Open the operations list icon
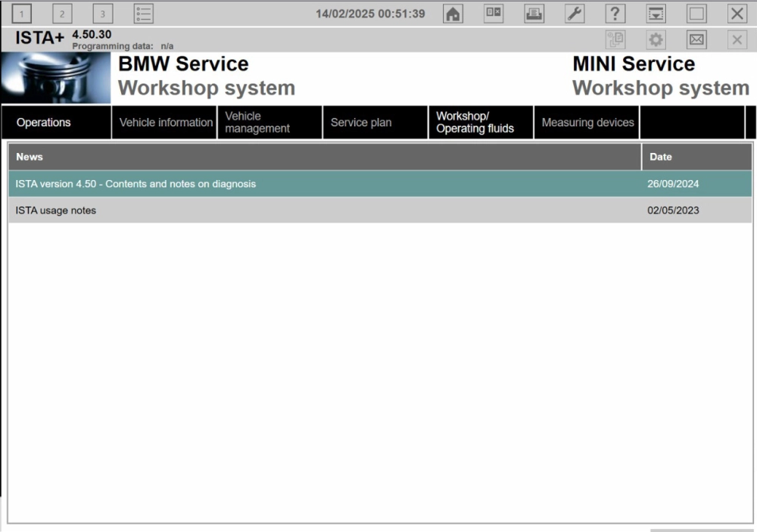This screenshot has width=757, height=532. click(x=144, y=14)
